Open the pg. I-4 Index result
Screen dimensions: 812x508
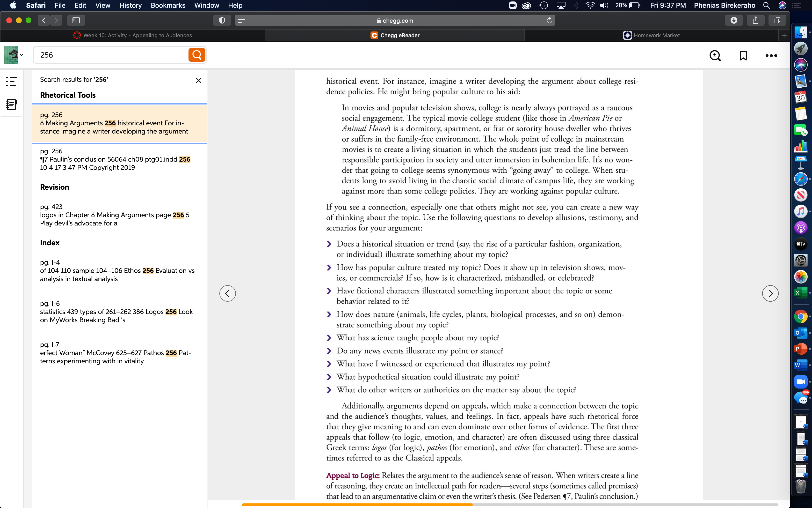coord(119,271)
